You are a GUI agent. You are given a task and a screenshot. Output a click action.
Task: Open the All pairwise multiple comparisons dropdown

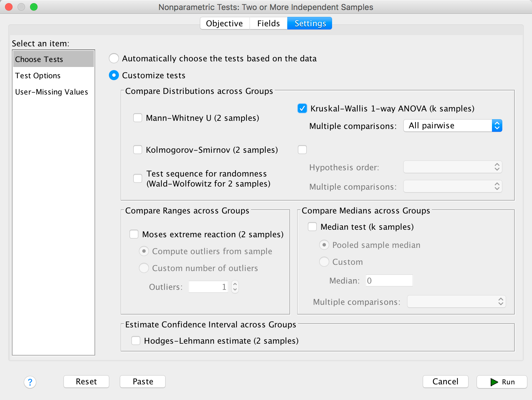point(453,126)
